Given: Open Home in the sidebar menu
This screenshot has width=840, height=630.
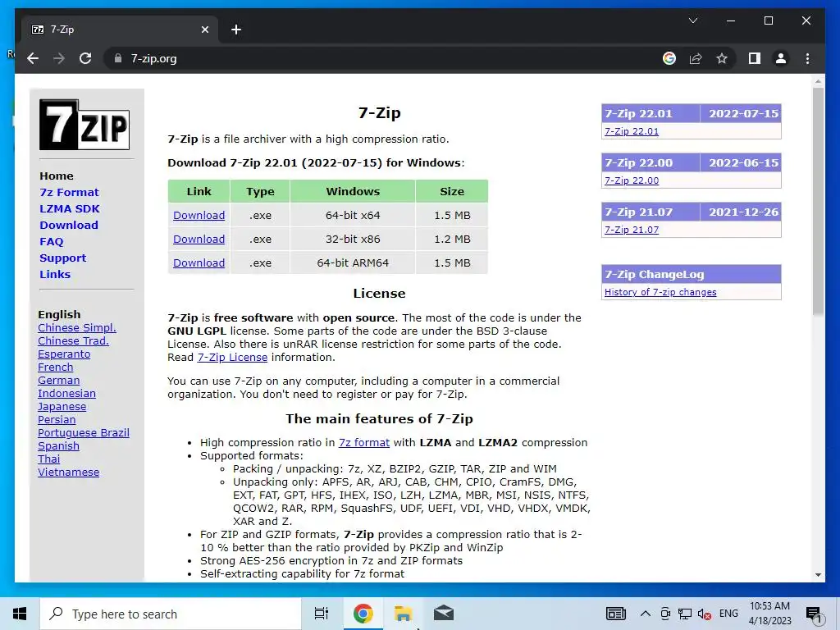Looking at the screenshot, I should point(57,176).
